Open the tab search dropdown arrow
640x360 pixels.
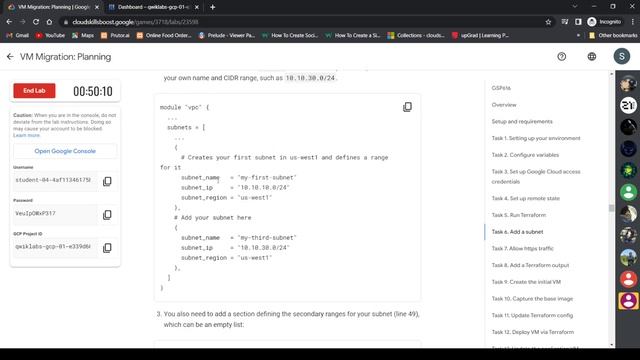tap(575, 7)
